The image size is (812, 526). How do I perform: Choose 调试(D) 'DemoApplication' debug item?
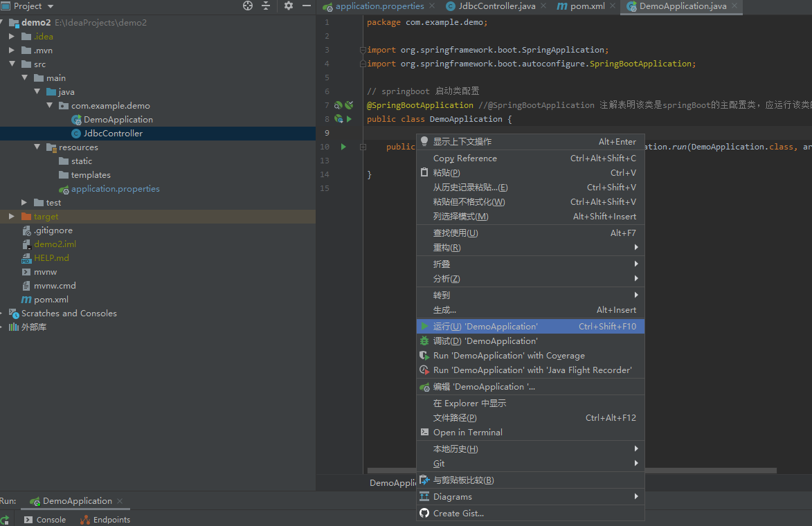click(x=530, y=341)
